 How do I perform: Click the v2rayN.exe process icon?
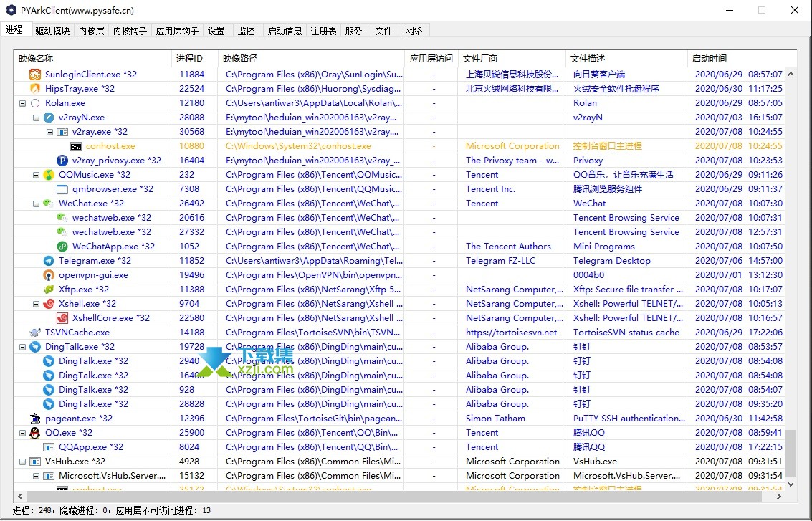[49, 118]
